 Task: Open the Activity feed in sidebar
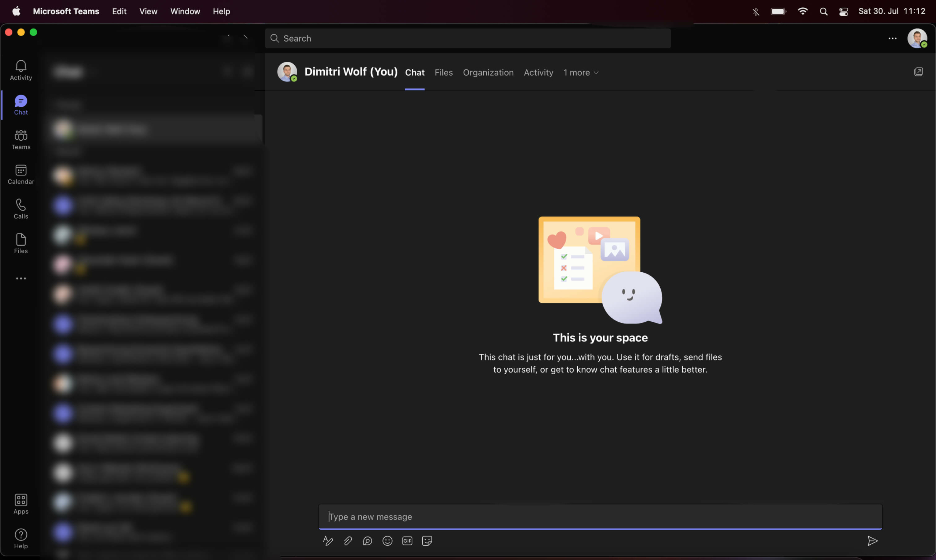point(21,70)
